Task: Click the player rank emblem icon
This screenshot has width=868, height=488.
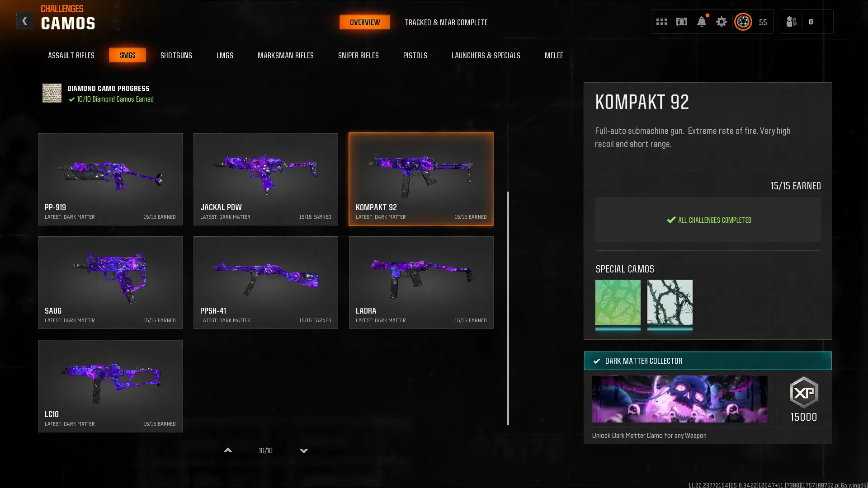Action: pyautogui.click(x=743, y=22)
